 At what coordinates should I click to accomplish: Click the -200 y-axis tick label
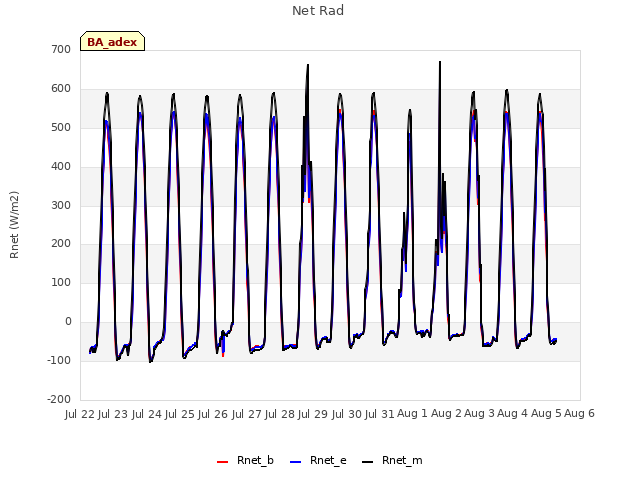pyautogui.click(x=59, y=399)
